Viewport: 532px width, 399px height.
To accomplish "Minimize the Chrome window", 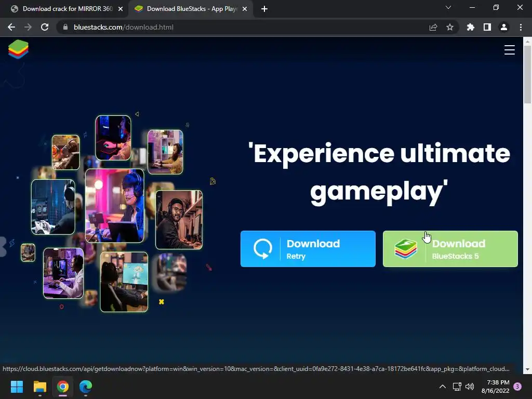I will (472, 7).
